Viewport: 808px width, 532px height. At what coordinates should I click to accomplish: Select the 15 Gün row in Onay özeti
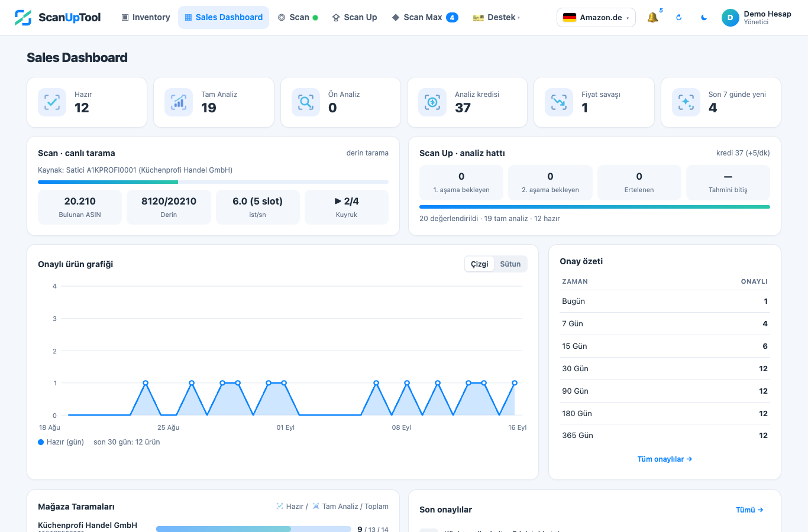tap(665, 346)
